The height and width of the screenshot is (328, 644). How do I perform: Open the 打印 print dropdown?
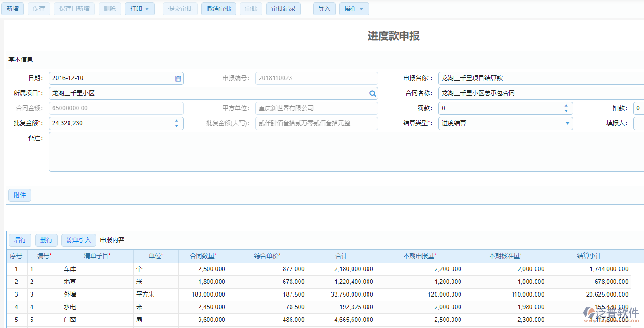pos(139,8)
